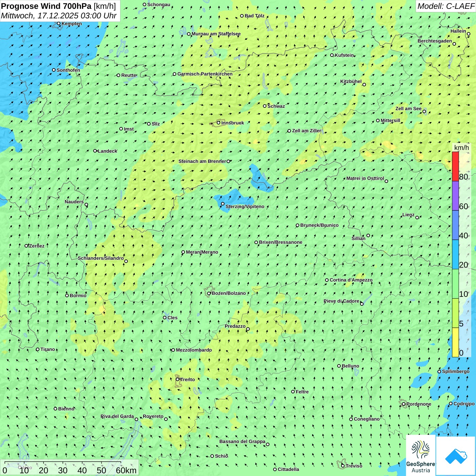
Task: Click the Tirano city marker
Action: tap(38, 349)
